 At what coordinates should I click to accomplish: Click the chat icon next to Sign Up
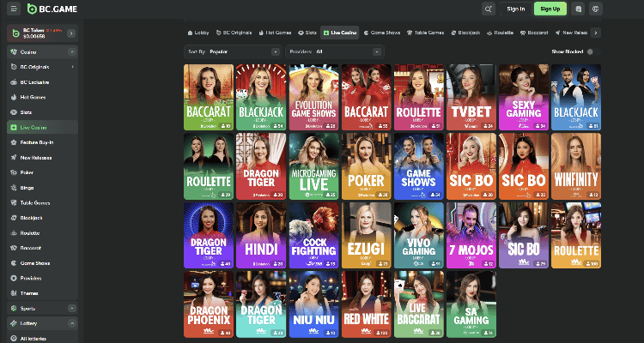579,9
